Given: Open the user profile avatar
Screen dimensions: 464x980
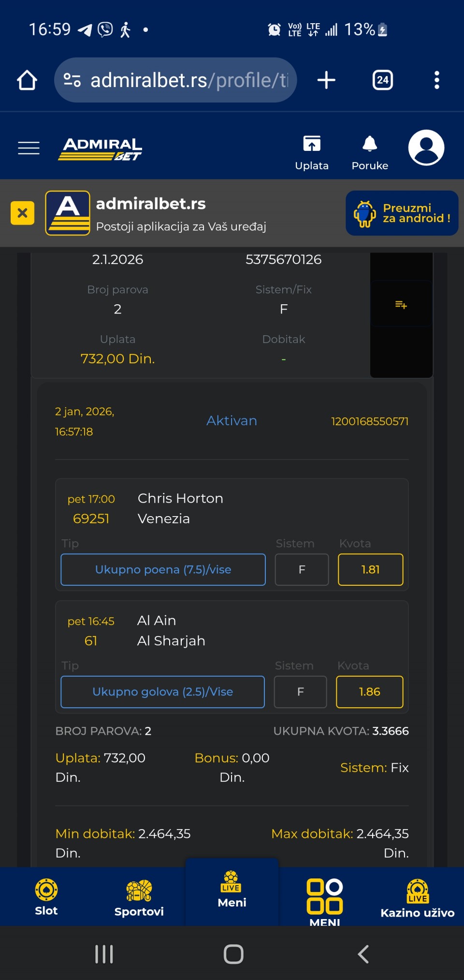Looking at the screenshot, I should 426,148.
